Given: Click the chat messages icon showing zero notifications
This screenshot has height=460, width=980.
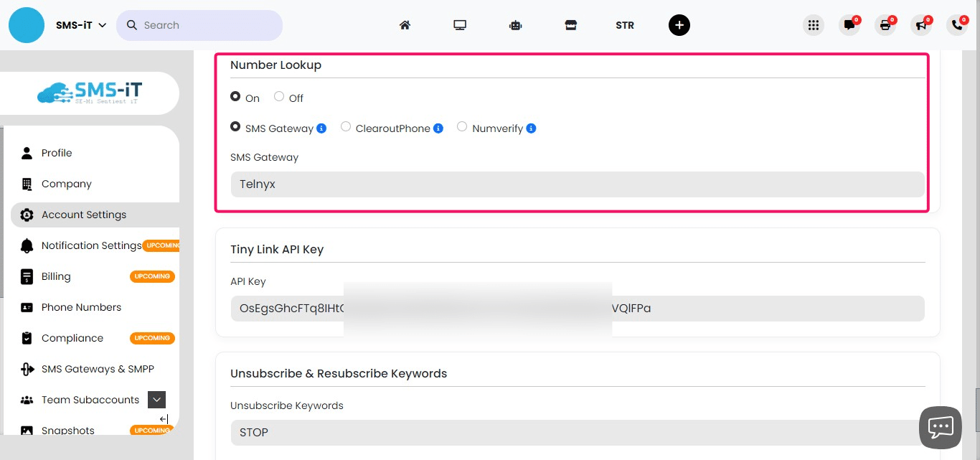Looking at the screenshot, I should [x=849, y=24].
